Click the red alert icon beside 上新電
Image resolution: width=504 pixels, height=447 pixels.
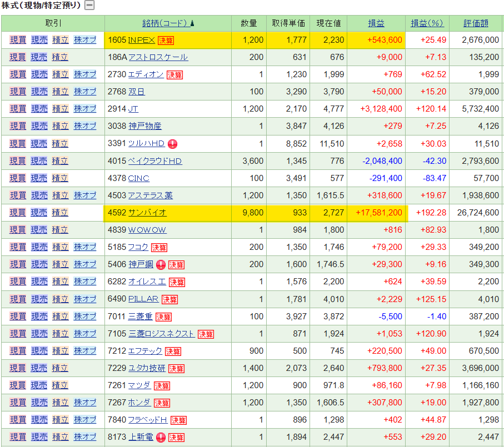161,438
